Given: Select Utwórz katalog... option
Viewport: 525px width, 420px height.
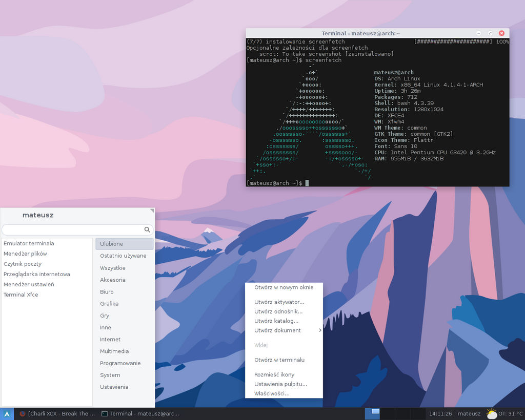Looking at the screenshot, I should tap(284, 321).
